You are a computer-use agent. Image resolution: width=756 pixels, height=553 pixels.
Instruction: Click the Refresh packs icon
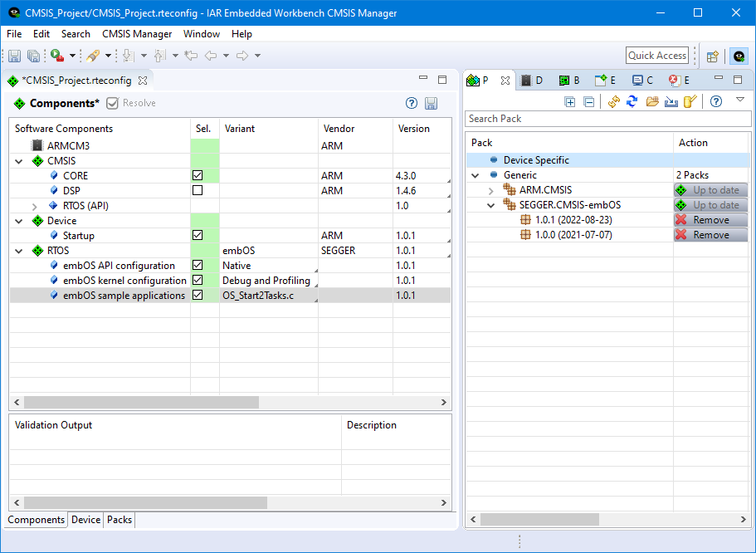coord(631,101)
